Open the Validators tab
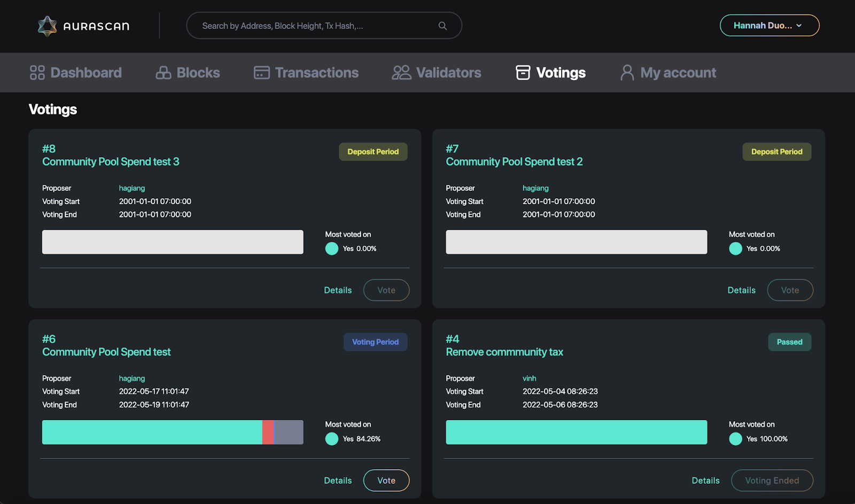The image size is (855, 504). point(437,73)
